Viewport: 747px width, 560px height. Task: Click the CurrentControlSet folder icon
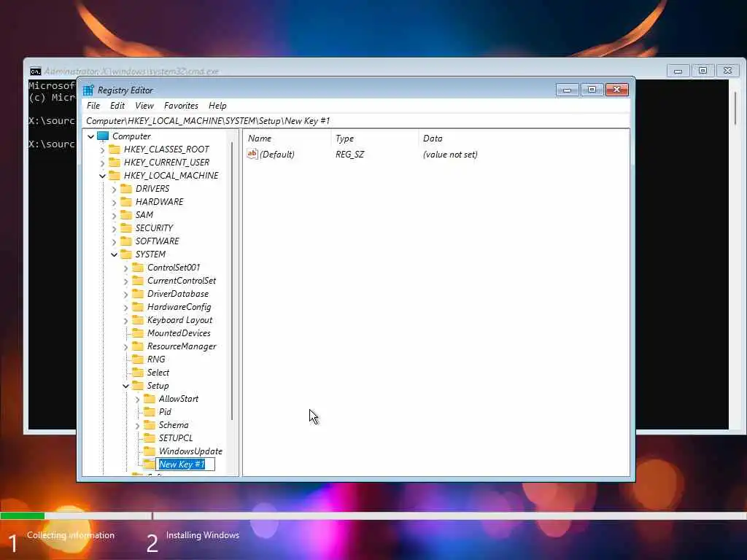(138, 281)
